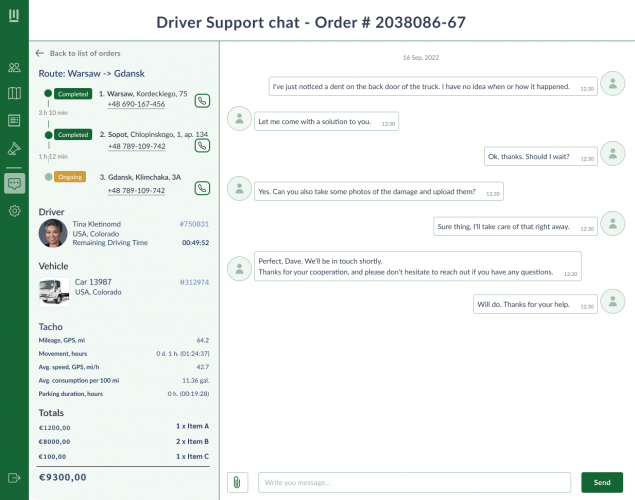
Task: Click 'Will do. Thanks for your help.' message
Action: click(x=535, y=304)
